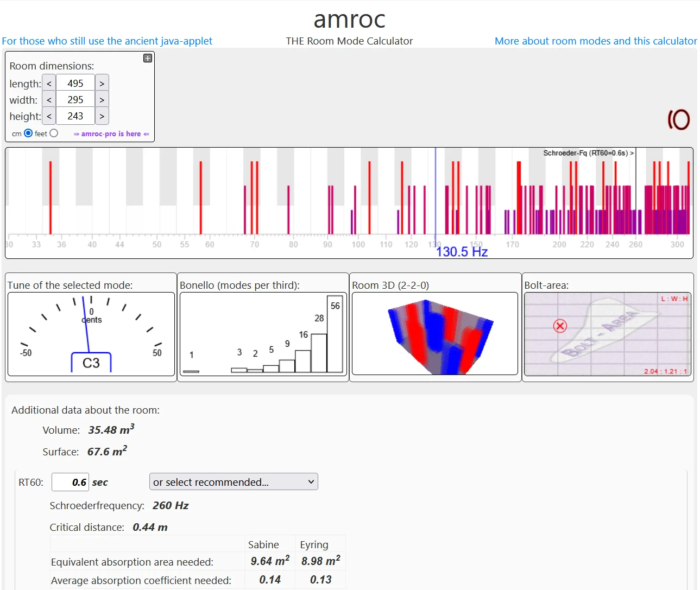Click the Critical distance value 0.44 m
This screenshot has height=590, width=700.
tap(150, 527)
